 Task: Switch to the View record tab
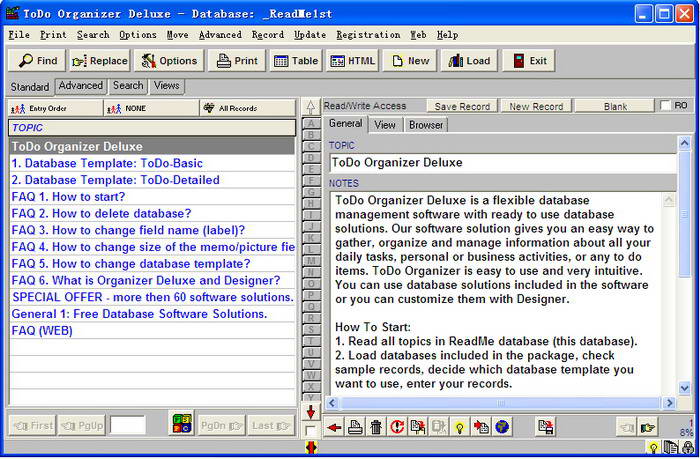coord(385,125)
